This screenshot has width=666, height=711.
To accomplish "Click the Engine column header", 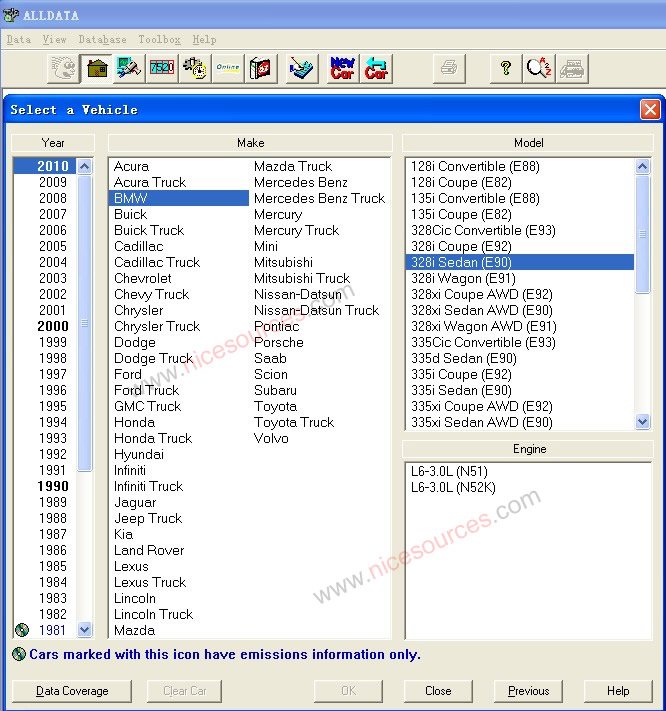I will 528,449.
